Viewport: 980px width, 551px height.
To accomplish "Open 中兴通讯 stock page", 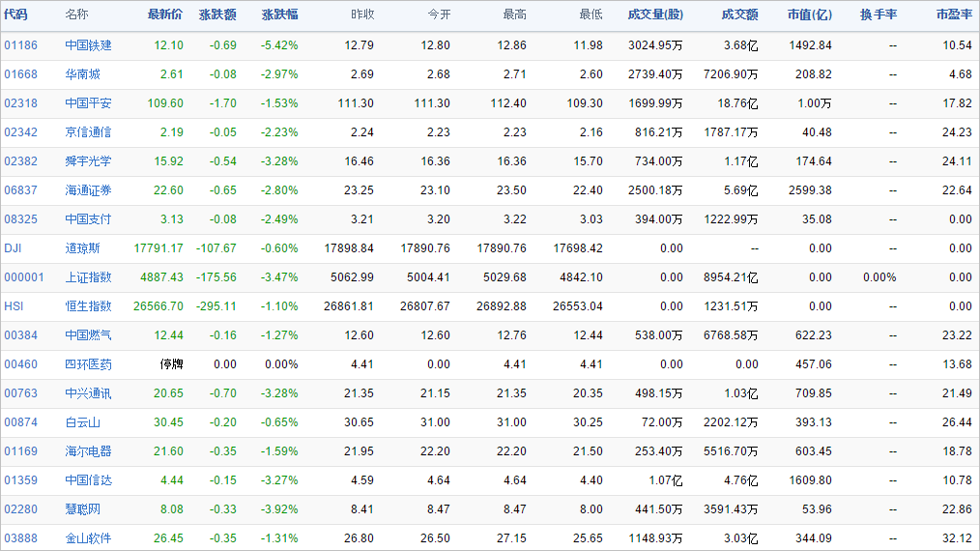I will [x=88, y=393].
